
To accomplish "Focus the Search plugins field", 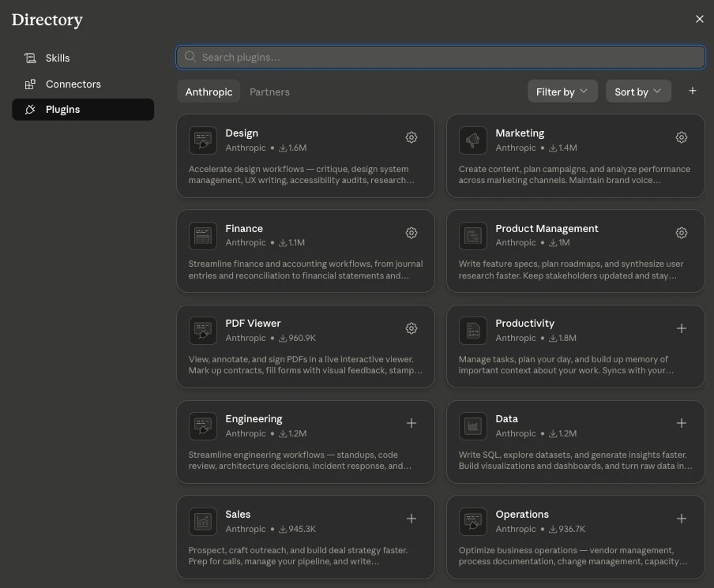I will [441, 57].
